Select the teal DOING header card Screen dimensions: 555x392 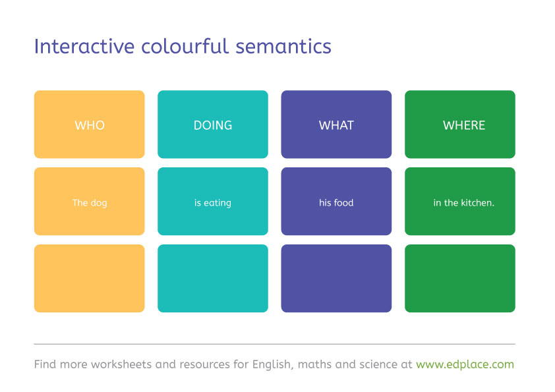212,125
